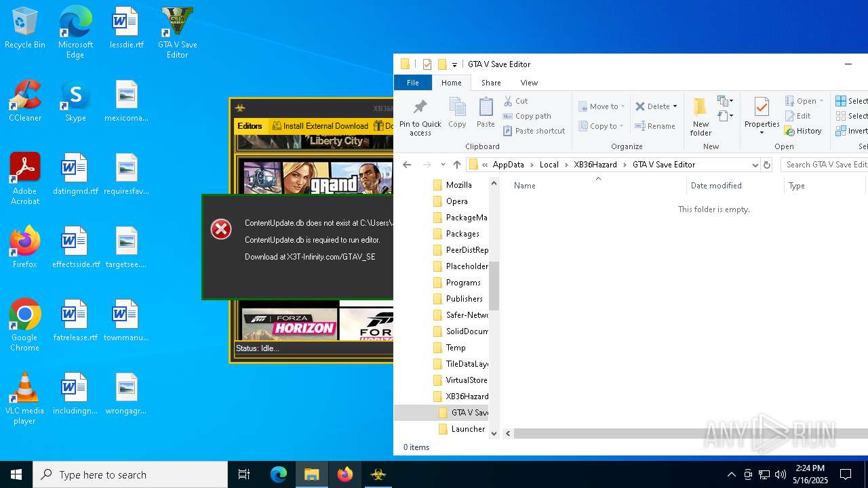Select the lessdie.rtf desktop file

coord(127,28)
